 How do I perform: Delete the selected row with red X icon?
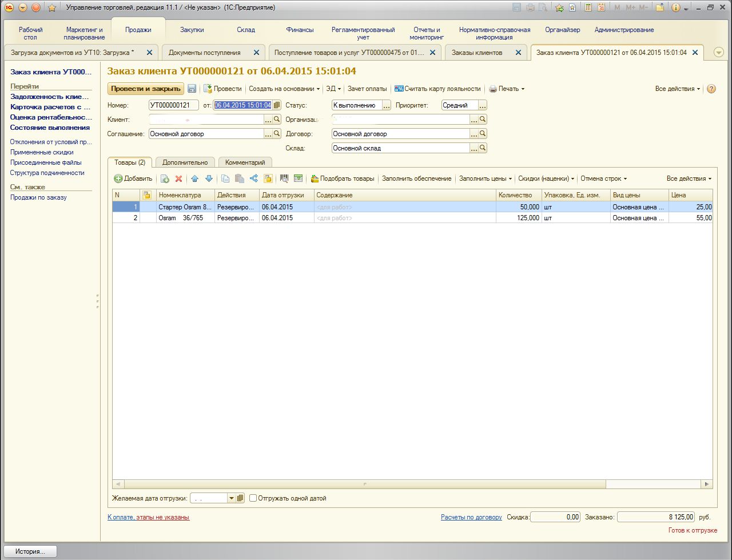(x=178, y=178)
